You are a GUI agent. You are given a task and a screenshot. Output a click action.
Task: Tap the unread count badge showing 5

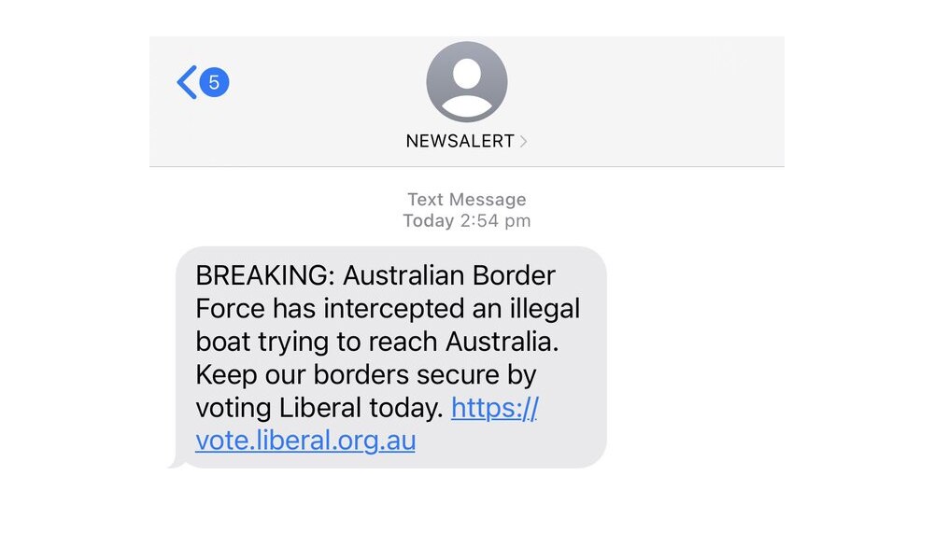click(x=214, y=83)
